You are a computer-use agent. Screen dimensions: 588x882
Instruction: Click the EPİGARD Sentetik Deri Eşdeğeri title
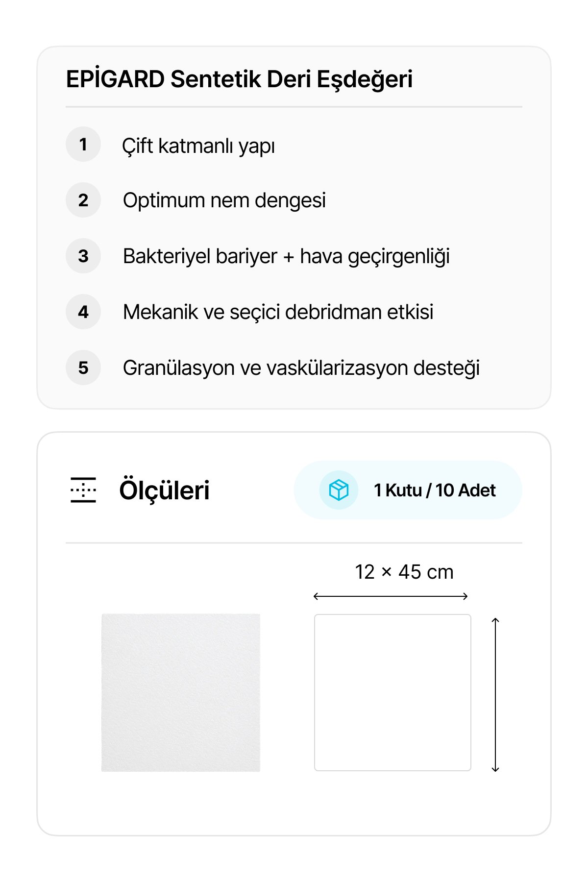click(x=239, y=79)
